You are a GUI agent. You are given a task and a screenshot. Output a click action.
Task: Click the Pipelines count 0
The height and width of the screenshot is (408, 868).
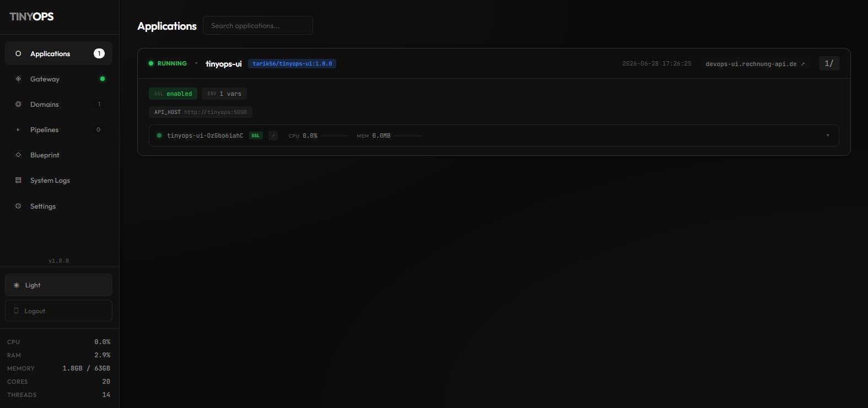point(99,129)
